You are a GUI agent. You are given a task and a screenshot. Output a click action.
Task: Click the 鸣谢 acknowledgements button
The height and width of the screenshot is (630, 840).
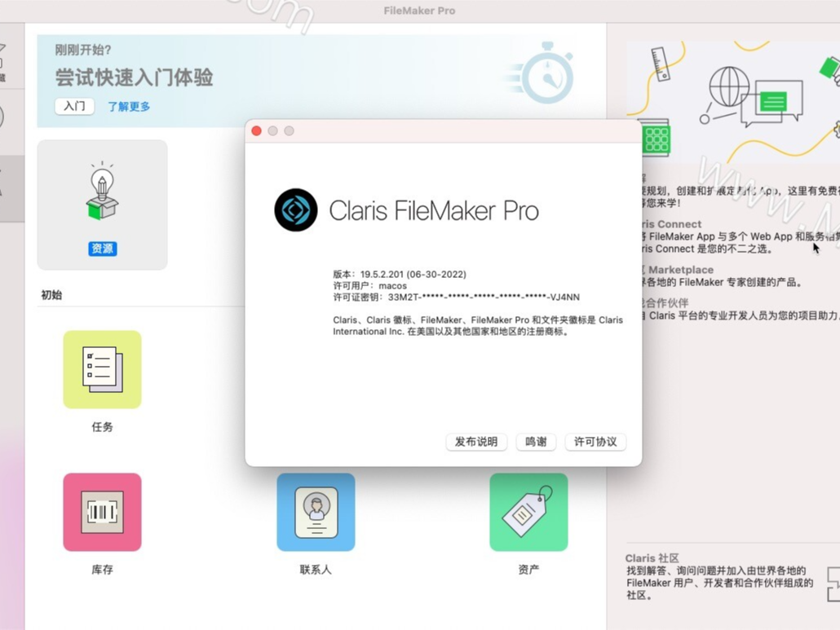[x=536, y=441]
